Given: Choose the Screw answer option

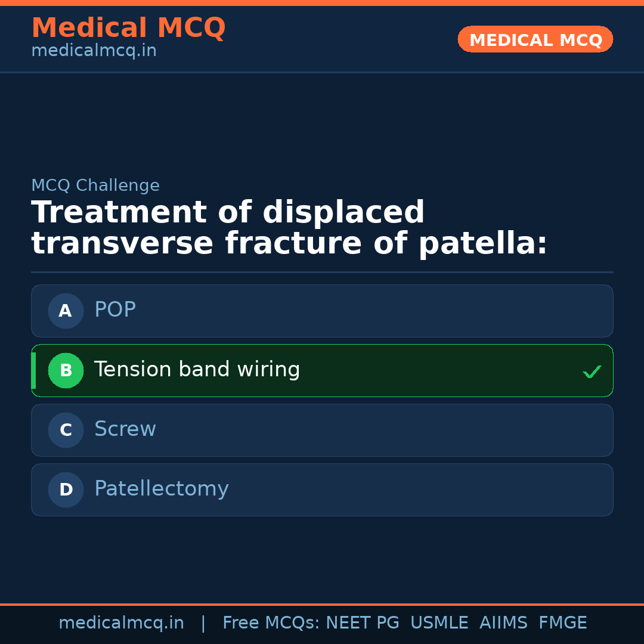Looking at the screenshot, I should (322, 430).
